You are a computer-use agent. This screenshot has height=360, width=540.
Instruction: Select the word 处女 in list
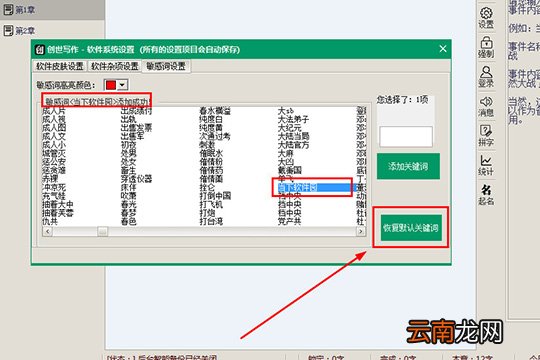128,162
